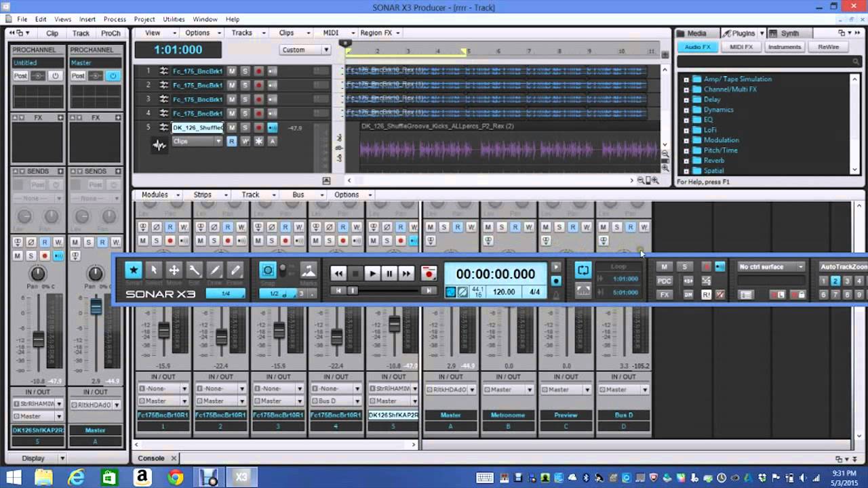Open Windows Start button

(x=13, y=477)
